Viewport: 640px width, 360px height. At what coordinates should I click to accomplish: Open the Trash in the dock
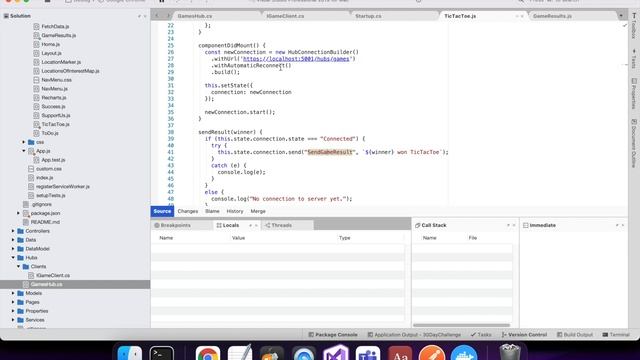[510, 353]
